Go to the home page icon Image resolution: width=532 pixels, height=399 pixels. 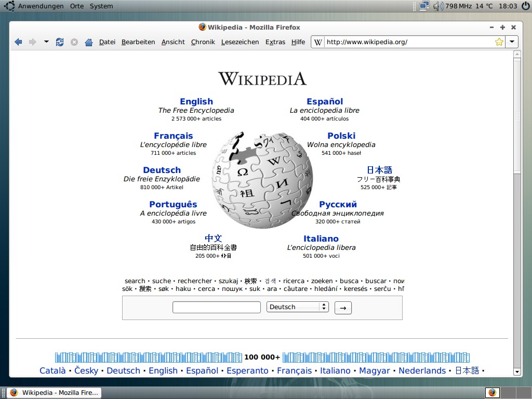point(89,42)
